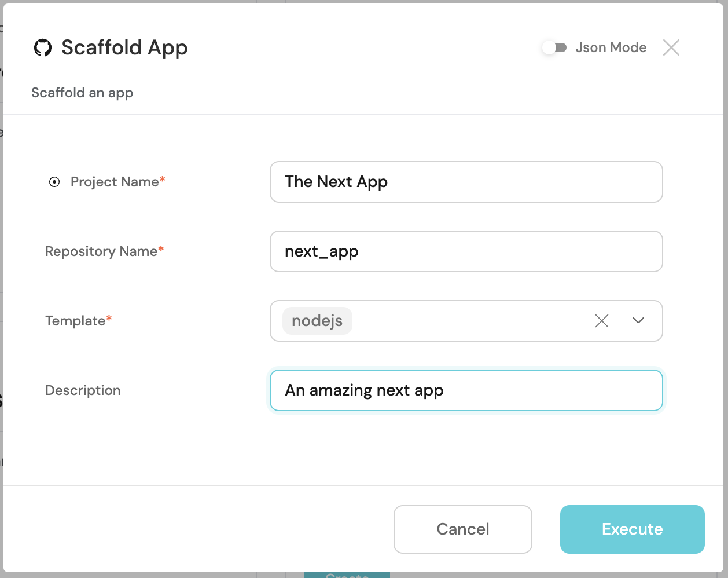This screenshot has width=728, height=578.
Task: Click the GitHub logo icon in header
Action: [43, 47]
